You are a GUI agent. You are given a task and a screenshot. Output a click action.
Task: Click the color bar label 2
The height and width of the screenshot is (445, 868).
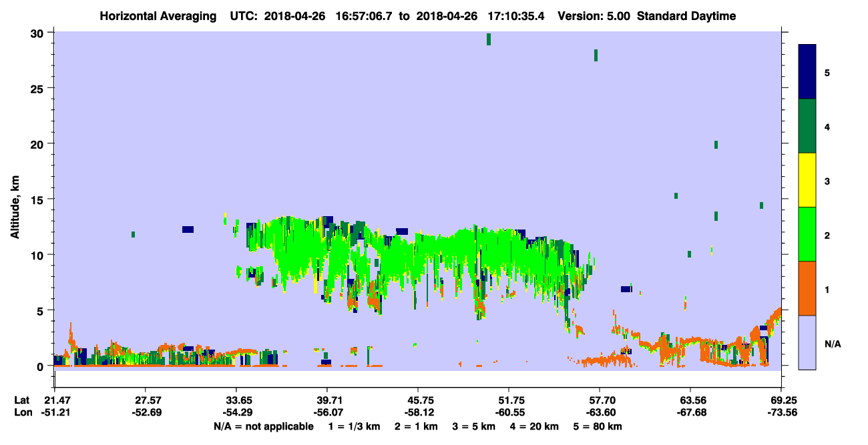827,234
